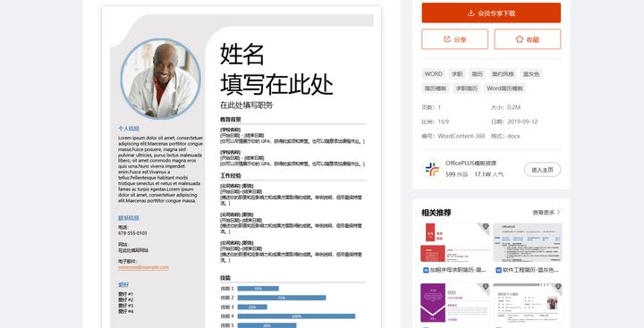644x328 pixels.
Task: Click diamond badge on the red resume thumbnail
Action: [485, 227]
